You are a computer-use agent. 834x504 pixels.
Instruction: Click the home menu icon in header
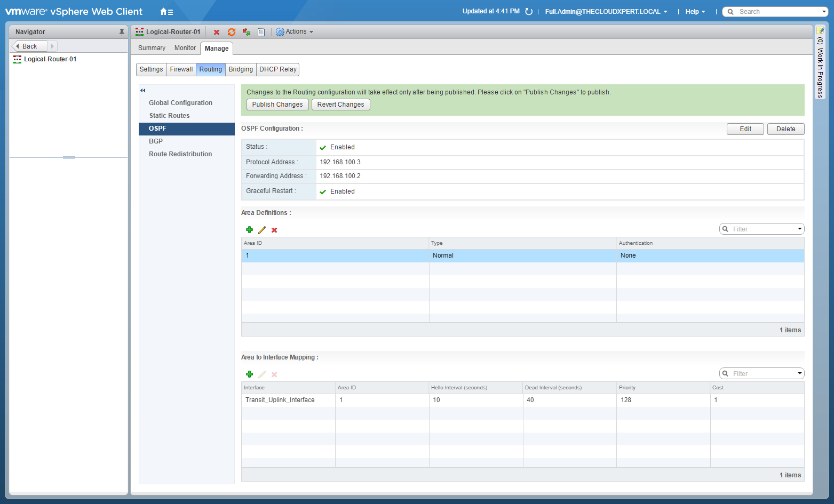click(x=166, y=12)
